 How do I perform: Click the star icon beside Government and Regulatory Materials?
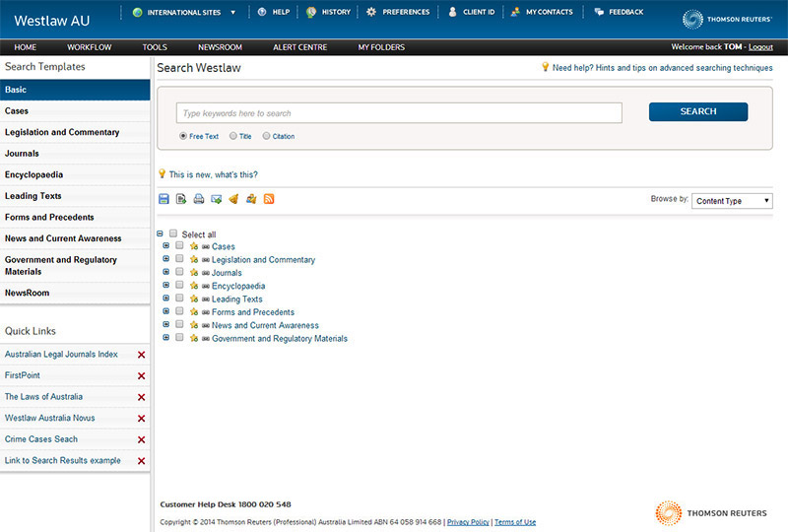click(194, 338)
